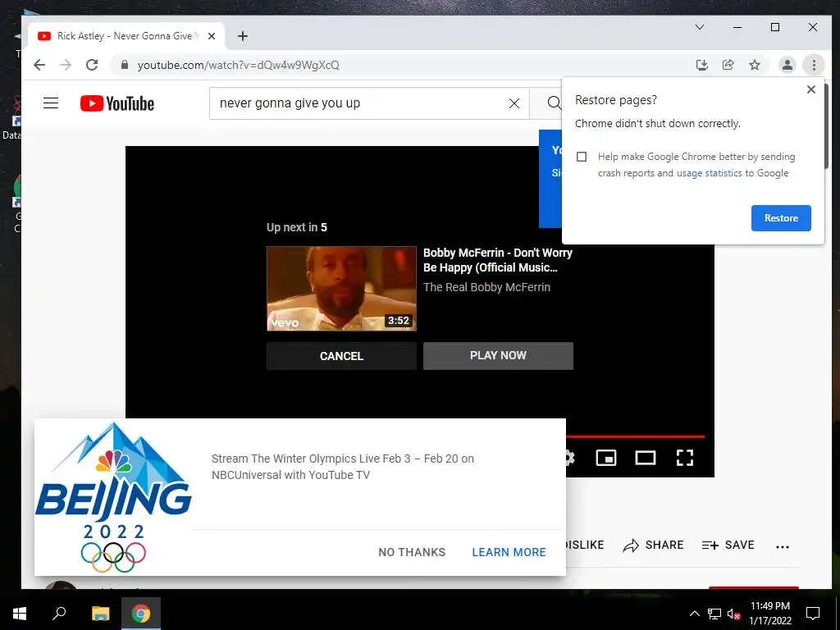Click the install app icon in address bar
The image size is (840, 630).
[x=702, y=65]
